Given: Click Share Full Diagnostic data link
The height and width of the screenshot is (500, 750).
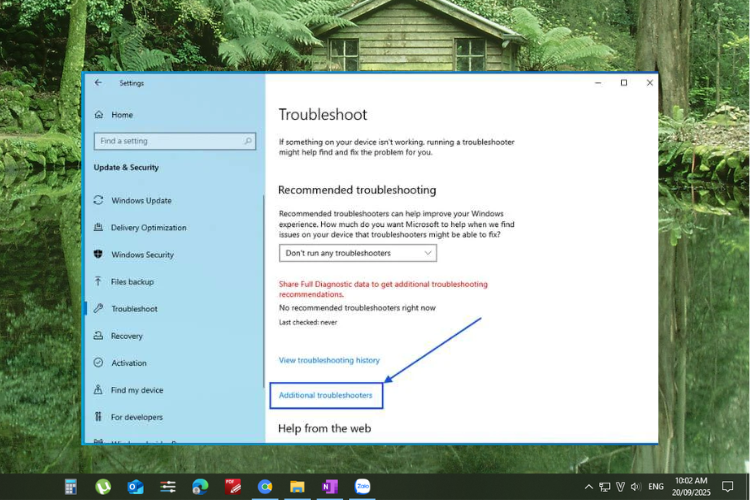Looking at the screenshot, I should pyautogui.click(x=383, y=289).
